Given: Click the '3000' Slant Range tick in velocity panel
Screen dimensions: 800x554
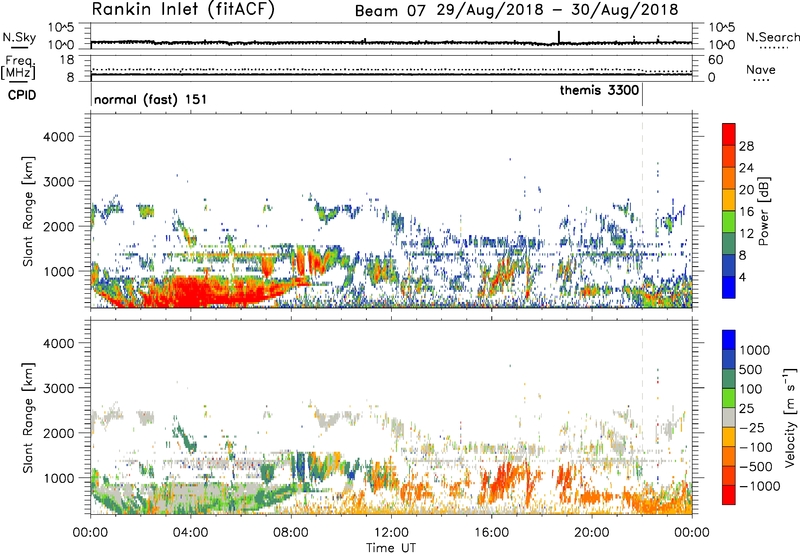Looking at the screenshot, I should pyautogui.click(x=59, y=388).
